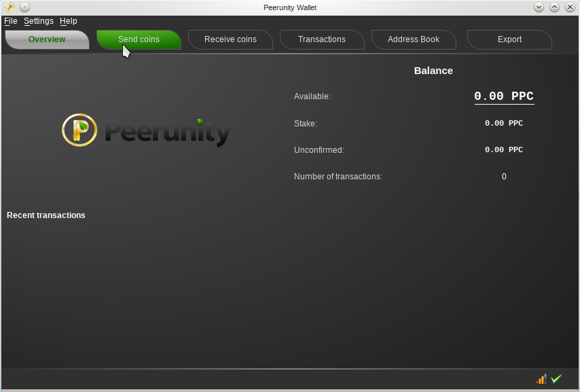Click the gold Peerunity coin logo
Viewport: 580px width, 392px height.
(x=79, y=130)
